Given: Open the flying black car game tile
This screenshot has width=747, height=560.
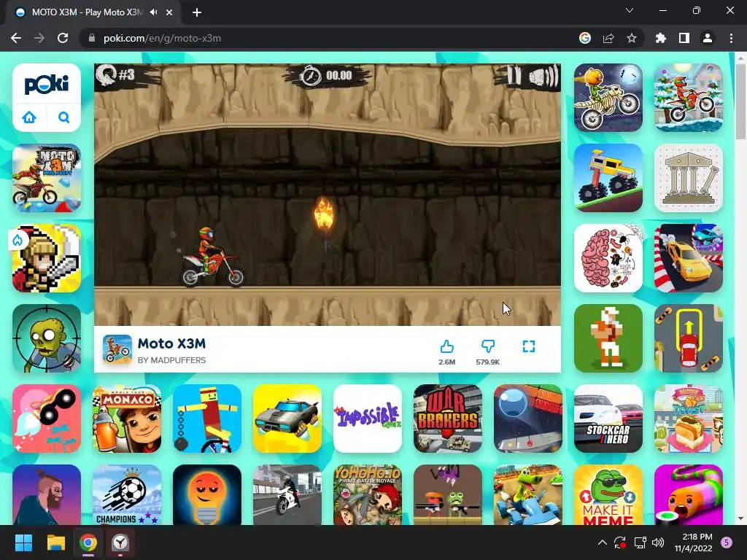Looking at the screenshot, I should click(287, 419).
